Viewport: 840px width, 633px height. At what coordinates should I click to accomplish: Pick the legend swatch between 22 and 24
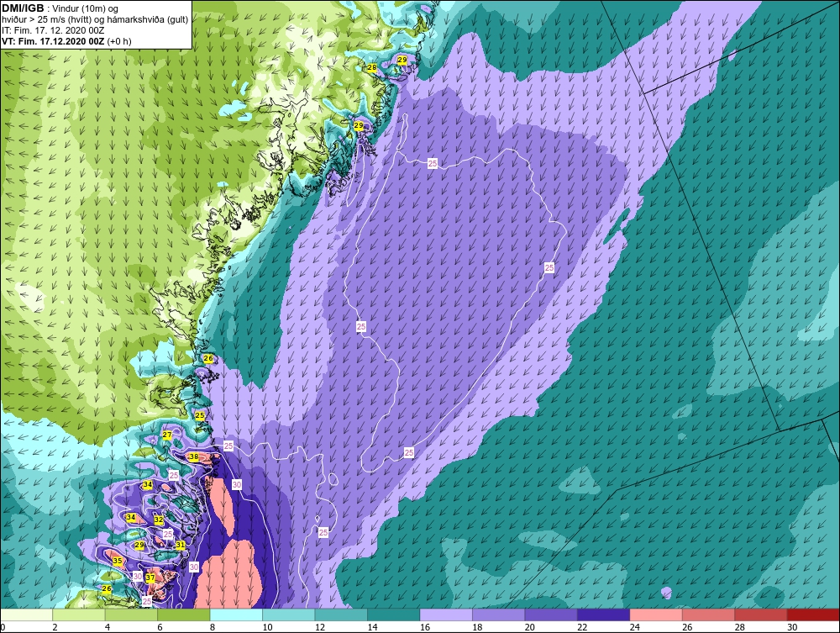(x=604, y=615)
